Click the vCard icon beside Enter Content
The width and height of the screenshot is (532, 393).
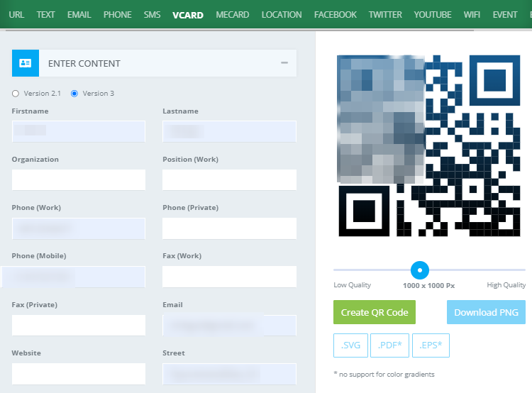pyautogui.click(x=26, y=63)
